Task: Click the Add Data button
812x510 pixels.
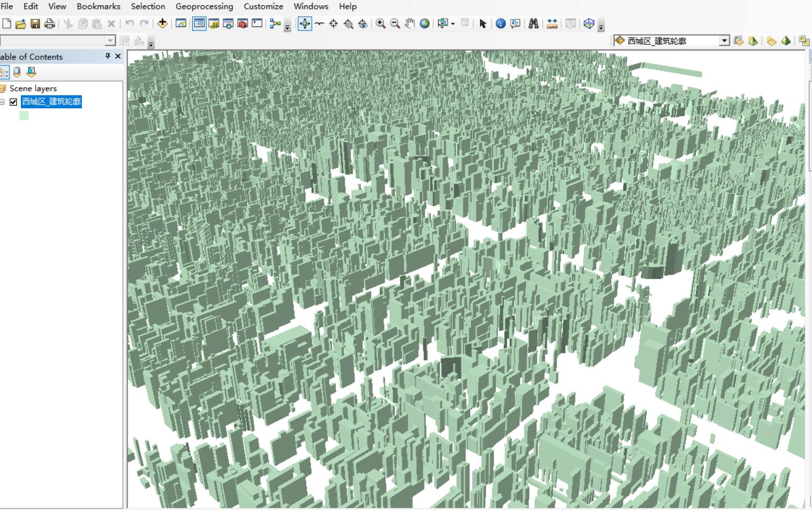Action: coord(162,23)
